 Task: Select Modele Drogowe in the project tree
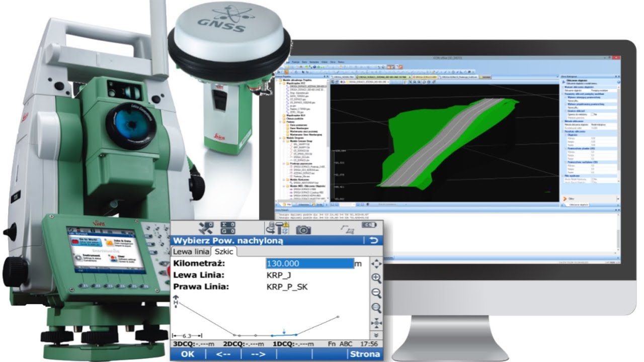pyautogui.click(x=294, y=138)
